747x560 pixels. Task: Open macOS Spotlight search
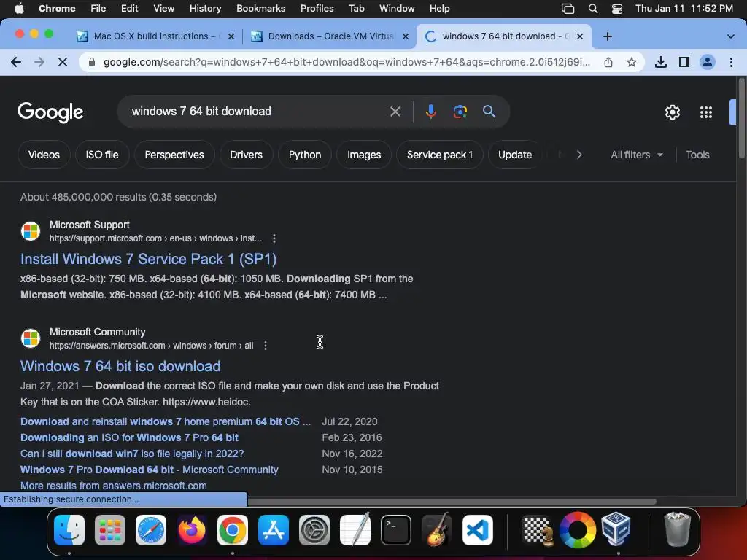point(592,9)
